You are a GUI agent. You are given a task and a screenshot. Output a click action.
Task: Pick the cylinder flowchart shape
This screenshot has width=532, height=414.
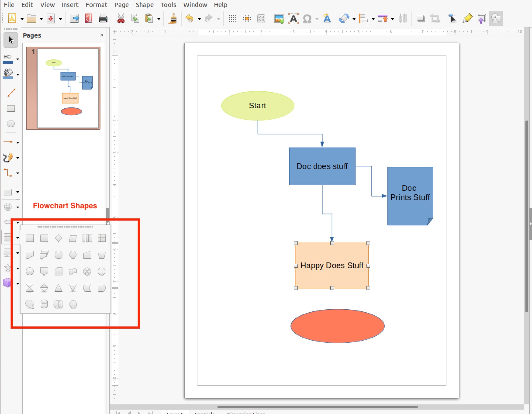[x=44, y=304]
